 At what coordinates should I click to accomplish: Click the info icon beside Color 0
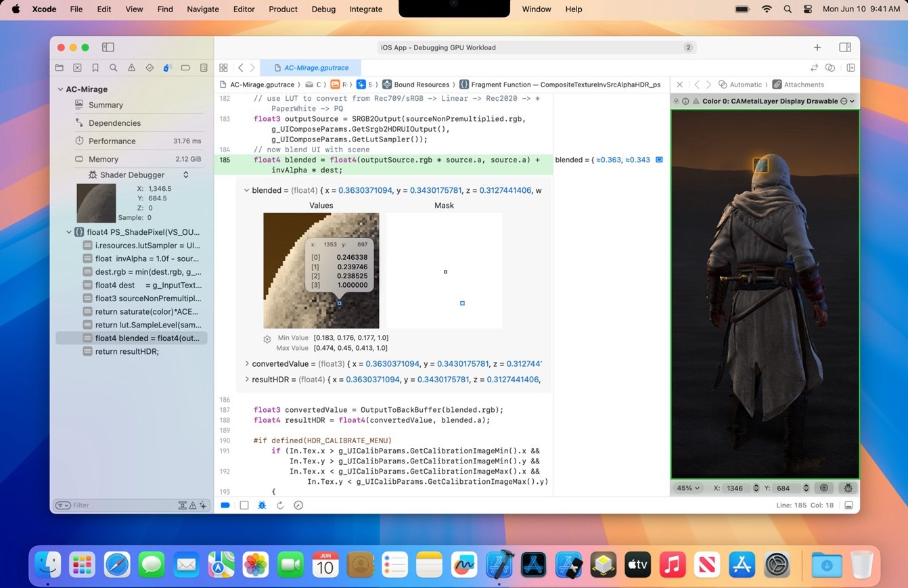pyautogui.click(x=685, y=101)
